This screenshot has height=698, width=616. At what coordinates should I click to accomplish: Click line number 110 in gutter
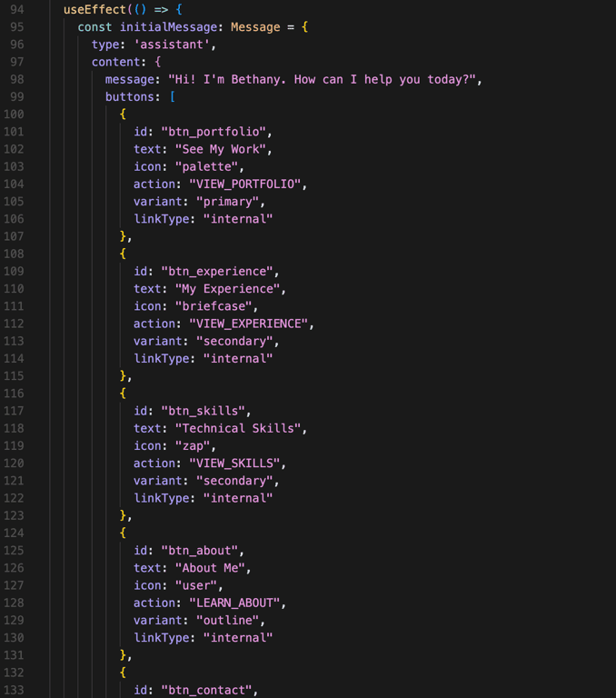14,289
